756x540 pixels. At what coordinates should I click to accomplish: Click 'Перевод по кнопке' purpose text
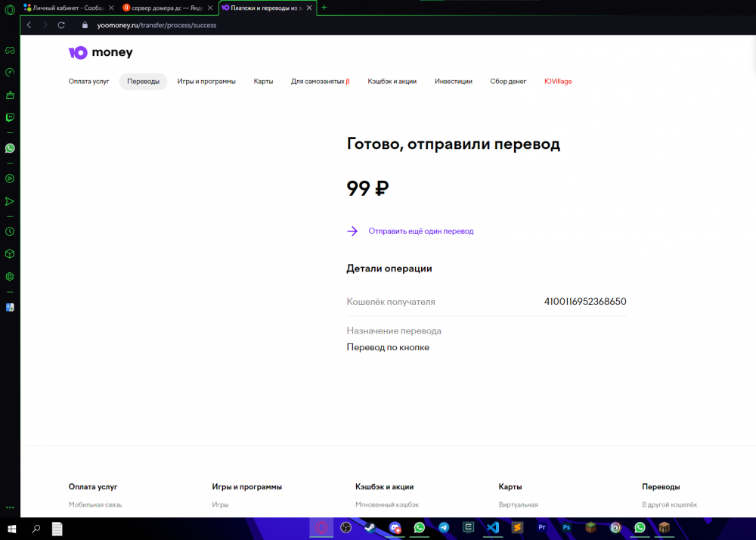point(388,347)
